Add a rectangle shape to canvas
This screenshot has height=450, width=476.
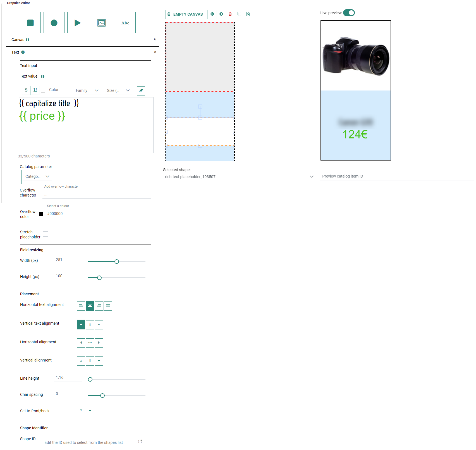tap(30, 23)
